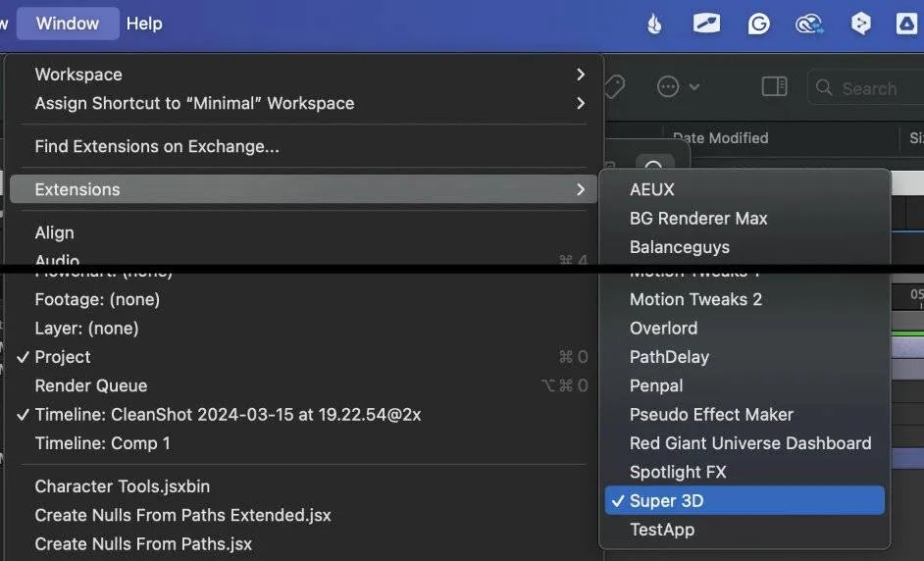This screenshot has width=924, height=561.
Task: Select Layer: (none) entry
Action: point(303,329)
